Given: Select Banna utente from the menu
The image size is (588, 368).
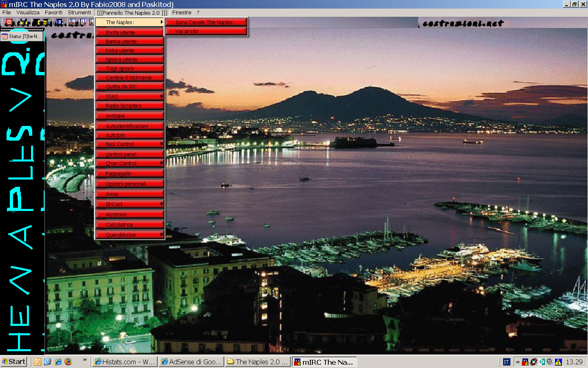Looking at the screenshot, I should (129, 41).
